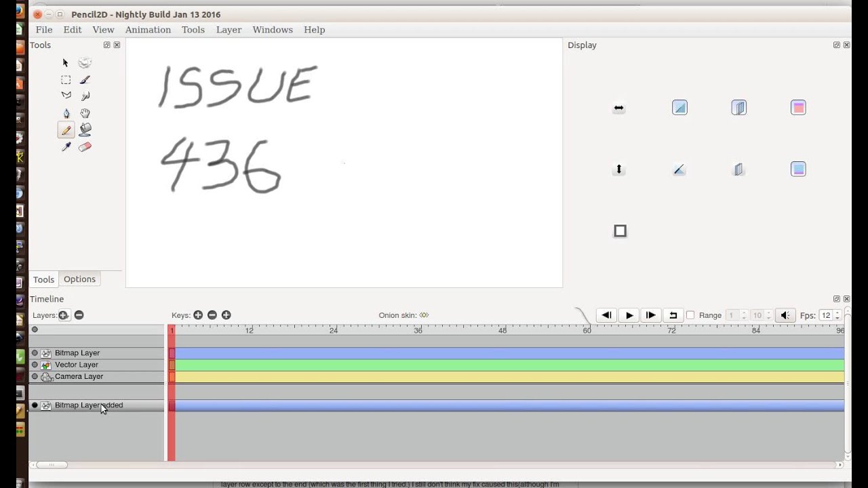Close the Display panel
Screen dimensions: 868x488
coord(846,45)
